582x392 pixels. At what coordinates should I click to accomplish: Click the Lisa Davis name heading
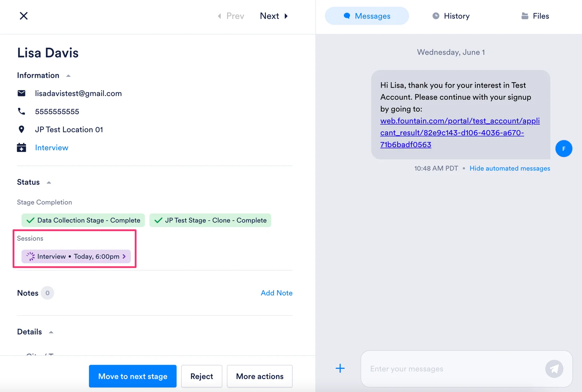pyautogui.click(x=48, y=53)
